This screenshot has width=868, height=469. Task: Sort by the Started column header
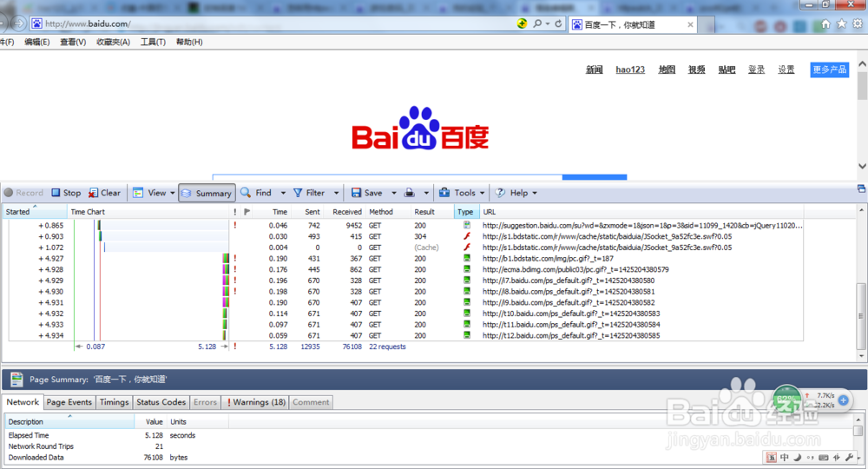pyautogui.click(x=35, y=212)
